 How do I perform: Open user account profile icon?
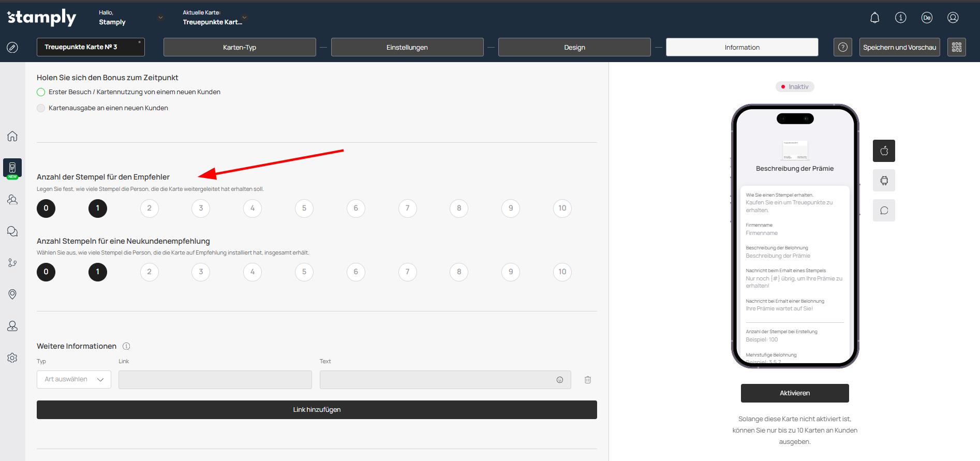coord(953,18)
